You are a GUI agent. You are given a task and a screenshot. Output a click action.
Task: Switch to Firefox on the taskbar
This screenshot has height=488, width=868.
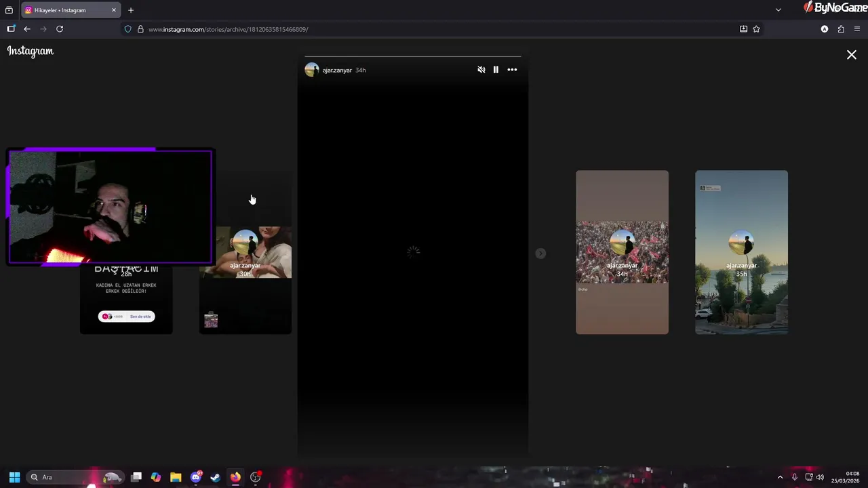click(x=235, y=477)
